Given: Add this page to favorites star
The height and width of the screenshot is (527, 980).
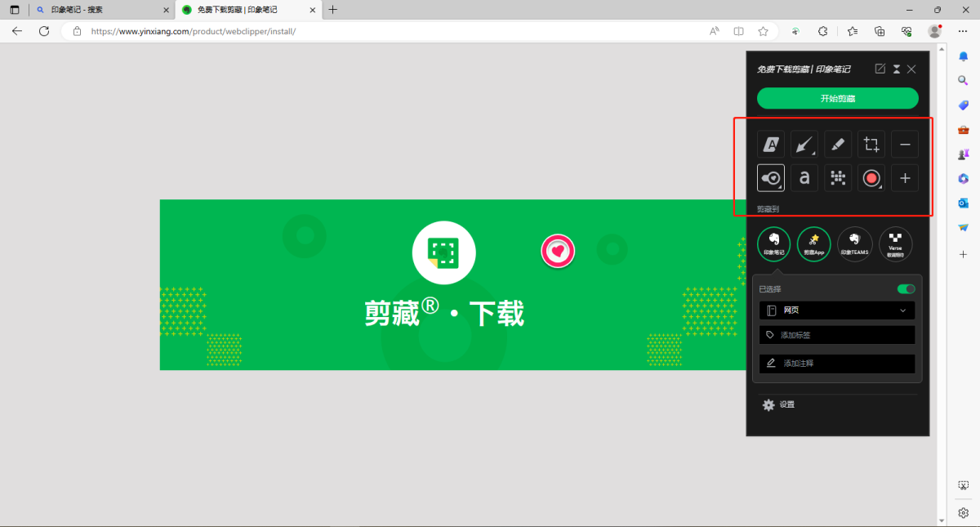Looking at the screenshot, I should click(763, 31).
